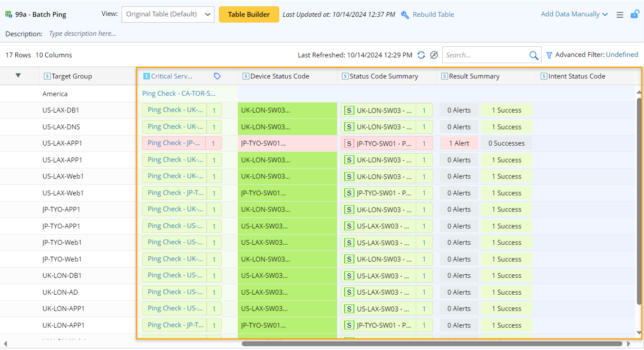
Task: Open the hamburger menu at top right
Action: [620, 14]
